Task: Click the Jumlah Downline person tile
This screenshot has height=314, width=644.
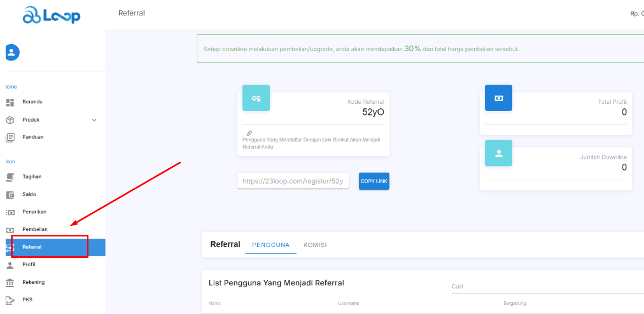Action: coord(498,153)
